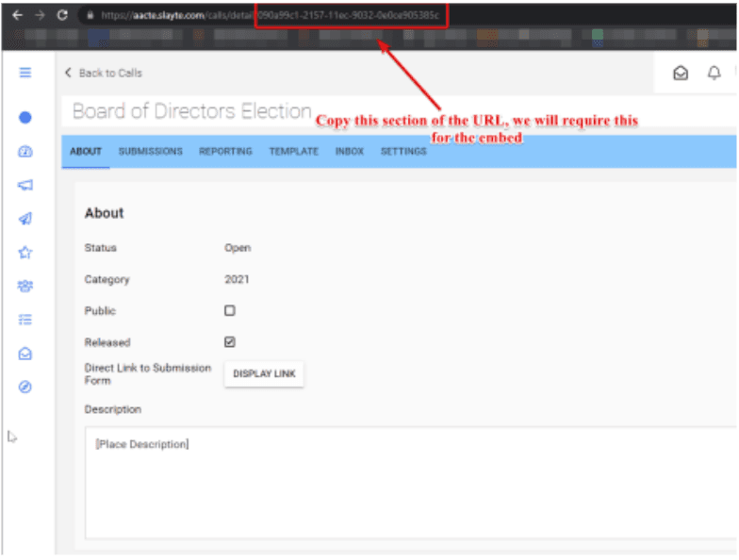Open the megaphone calls sidebar icon
The height and width of the screenshot is (560, 739).
tap(25, 185)
